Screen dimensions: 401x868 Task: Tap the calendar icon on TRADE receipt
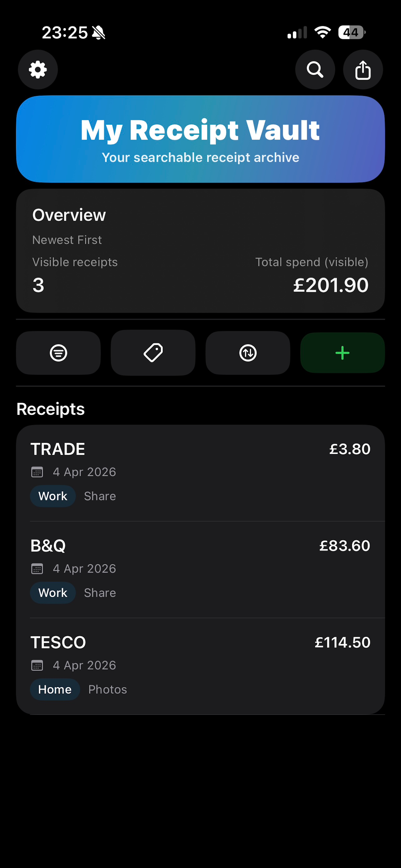point(37,472)
